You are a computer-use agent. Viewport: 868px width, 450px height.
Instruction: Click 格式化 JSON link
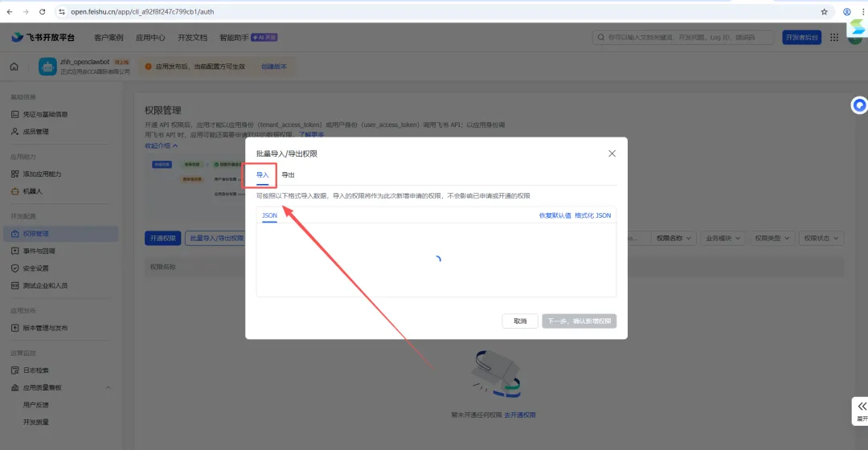pos(593,215)
